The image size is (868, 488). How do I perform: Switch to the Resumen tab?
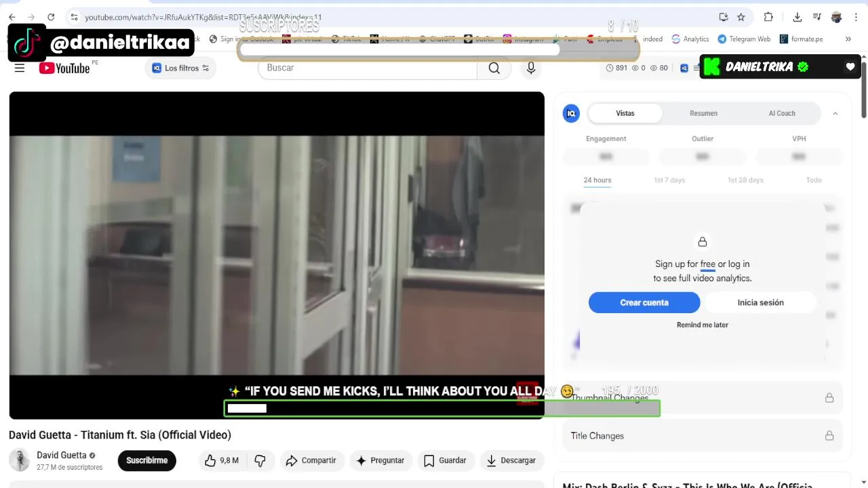(703, 113)
